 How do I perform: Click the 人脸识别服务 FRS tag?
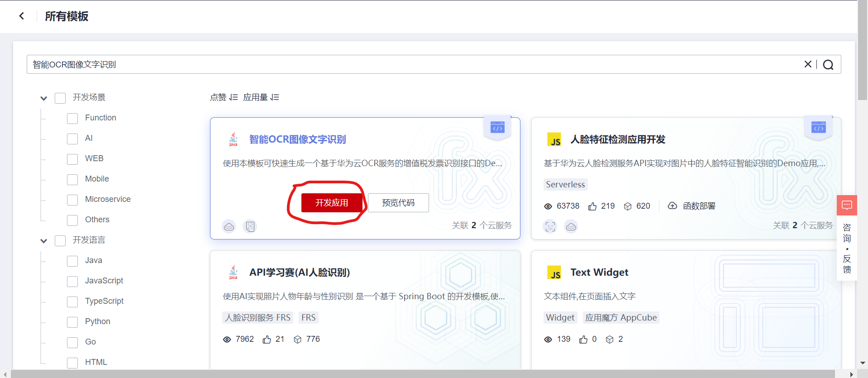(x=258, y=318)
